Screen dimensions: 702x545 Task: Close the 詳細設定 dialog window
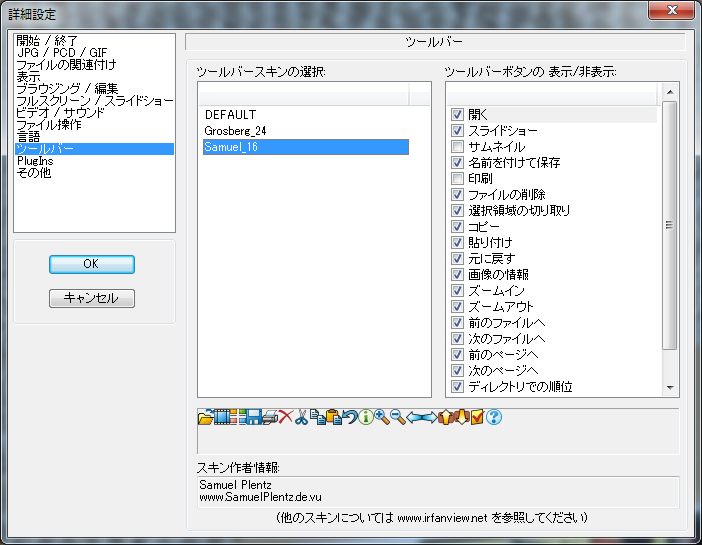[x=671, y=10]
